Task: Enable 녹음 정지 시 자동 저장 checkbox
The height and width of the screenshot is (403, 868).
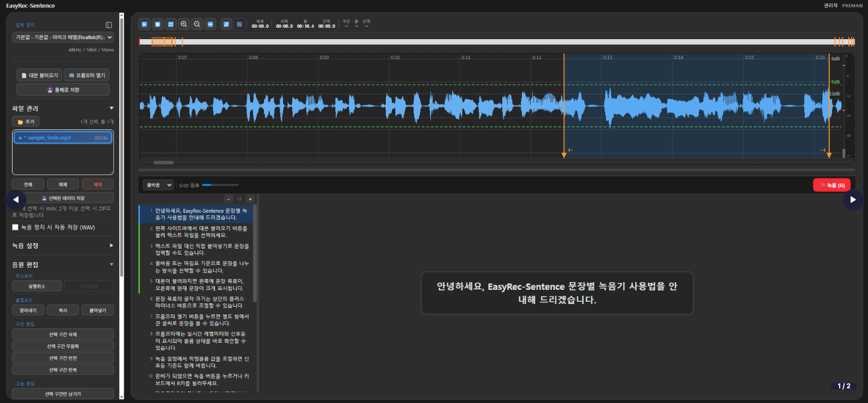Action: click(x=15, y=227)
